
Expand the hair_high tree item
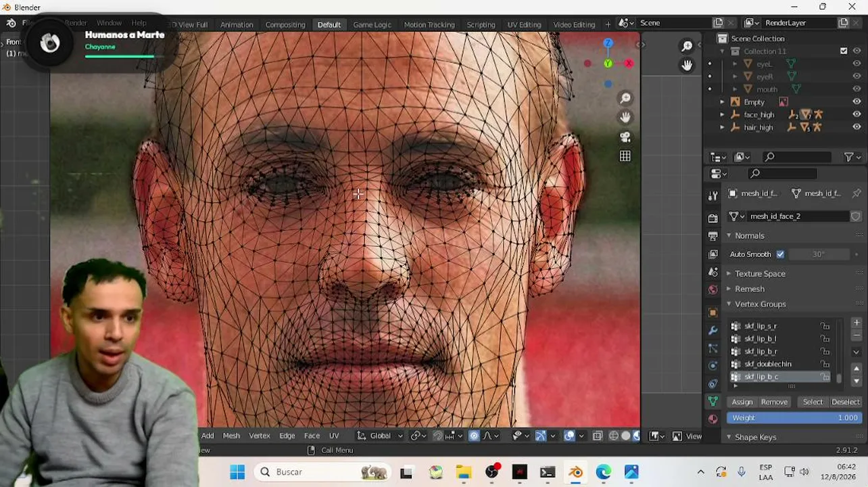tap(722, 127)
